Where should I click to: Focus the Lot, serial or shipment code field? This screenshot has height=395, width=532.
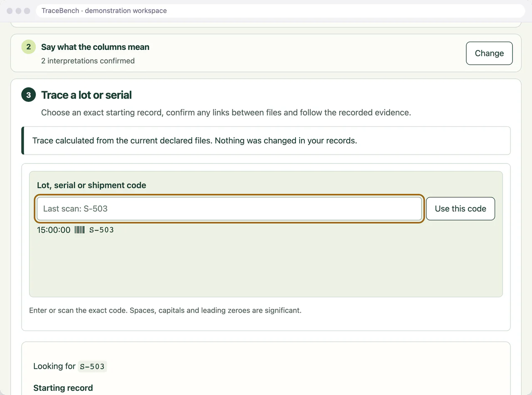[x=229, y=209]
